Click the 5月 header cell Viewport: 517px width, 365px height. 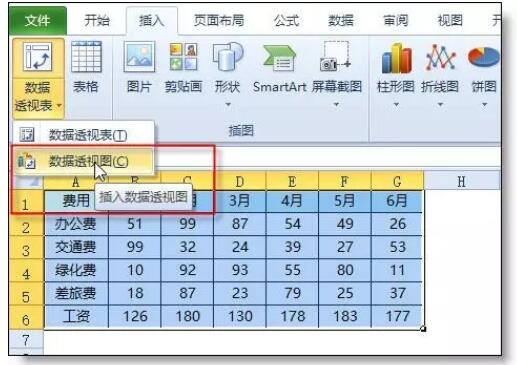click(345, 201)
